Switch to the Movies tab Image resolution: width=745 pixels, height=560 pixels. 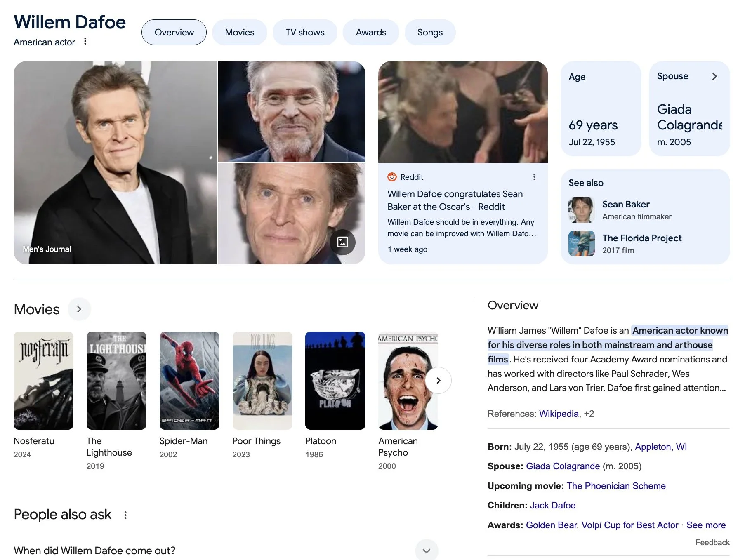pos(240,32)
